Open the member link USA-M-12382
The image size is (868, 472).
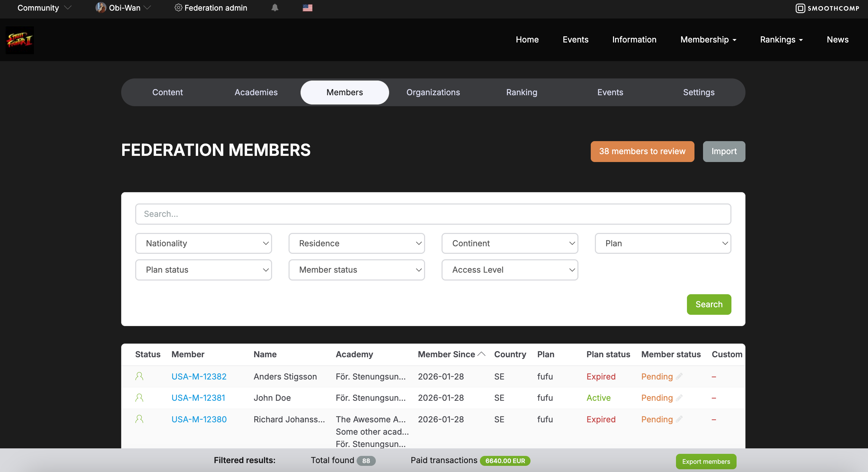tap(199, 376)
